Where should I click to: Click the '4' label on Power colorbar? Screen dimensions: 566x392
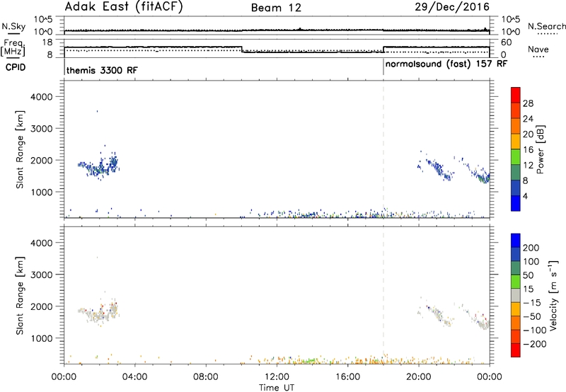click(525, 196)
